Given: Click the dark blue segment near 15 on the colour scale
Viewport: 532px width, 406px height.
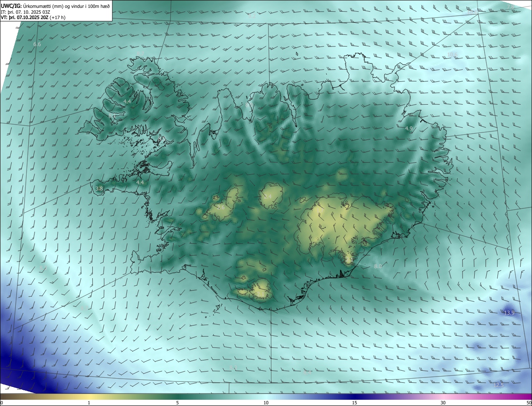Looking at the screenshot, I should tap(355, 396).
